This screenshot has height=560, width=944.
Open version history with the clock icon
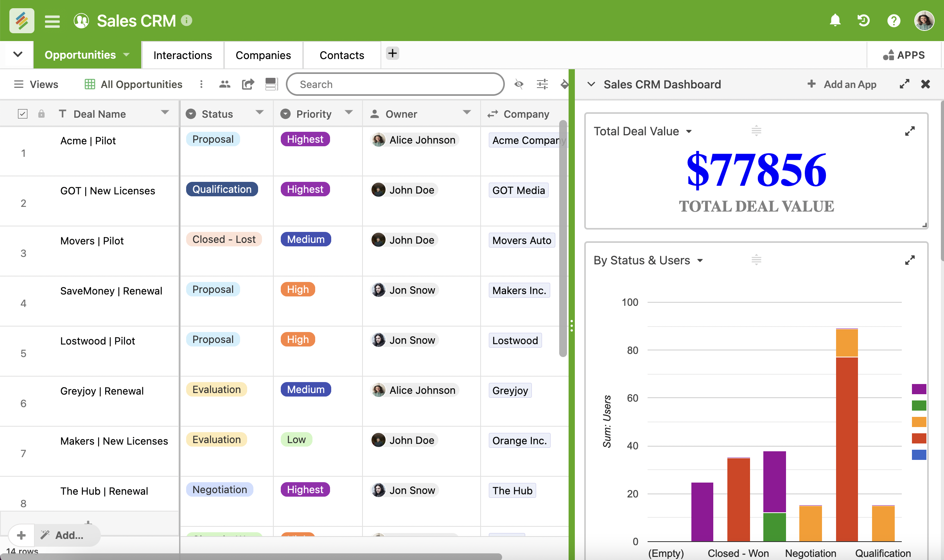[x=863, y=20]
